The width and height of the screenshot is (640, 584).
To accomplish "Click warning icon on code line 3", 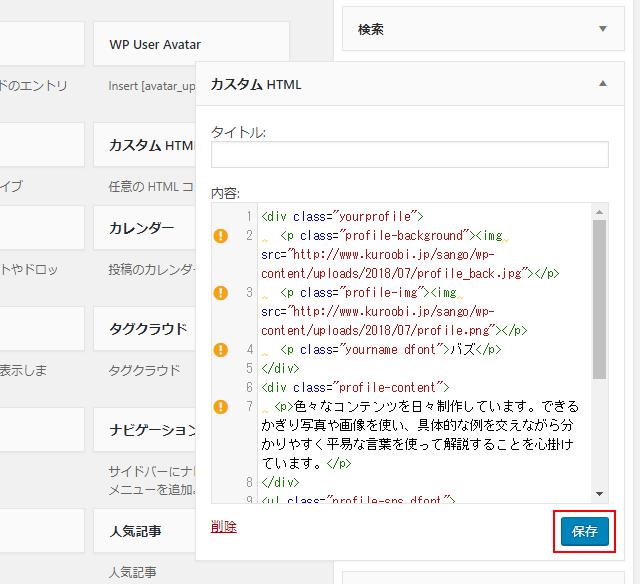I will click(x=220, y=293).
